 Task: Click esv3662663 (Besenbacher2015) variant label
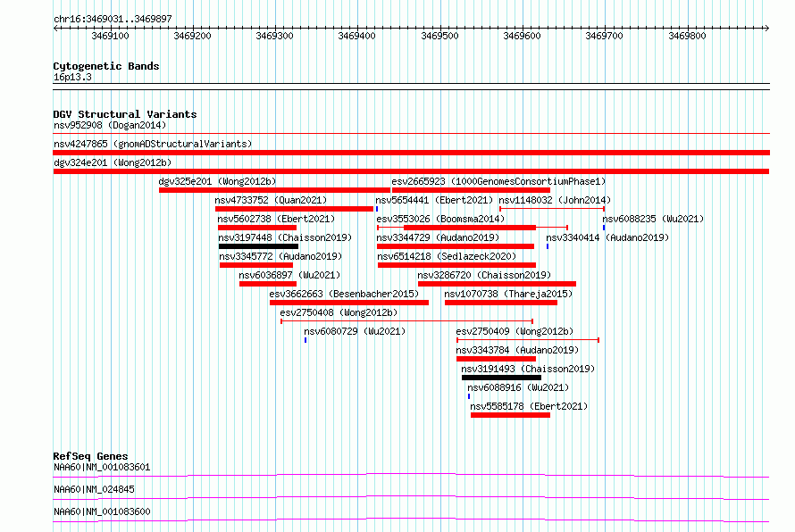pyautogui.click(x=344, y=294)
